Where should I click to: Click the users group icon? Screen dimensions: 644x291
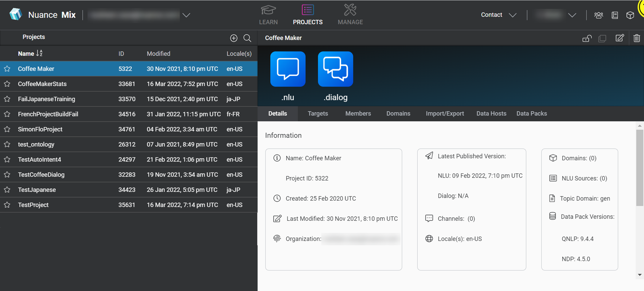[599, 15]
